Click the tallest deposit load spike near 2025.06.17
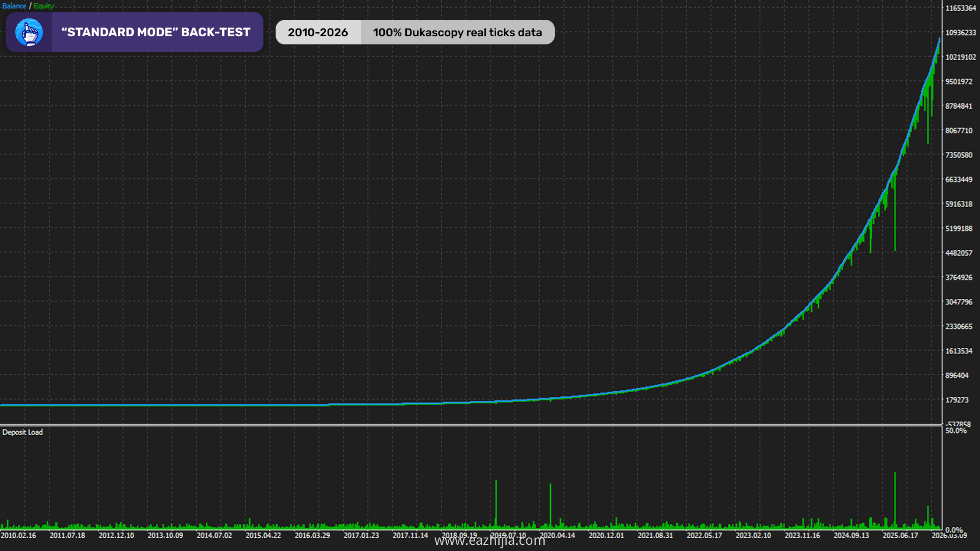This screenshot has width=980, height=551. tap(895, 500)
